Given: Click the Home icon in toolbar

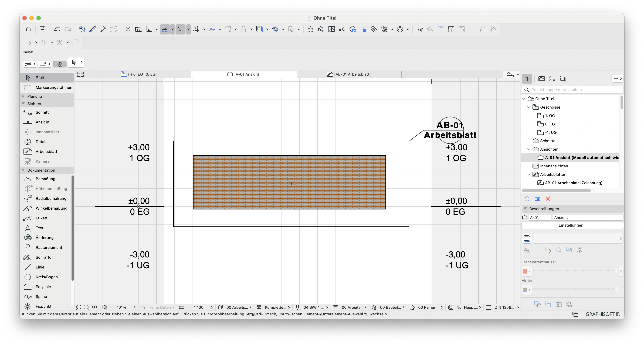Looking at the screenshot, I should 29,29.
